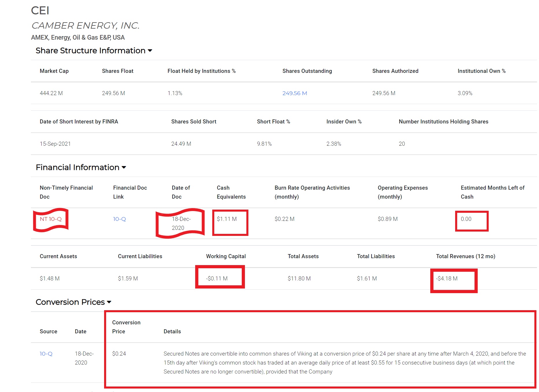
Task: Click the Insider Own % column header
Action: [344, 122]
